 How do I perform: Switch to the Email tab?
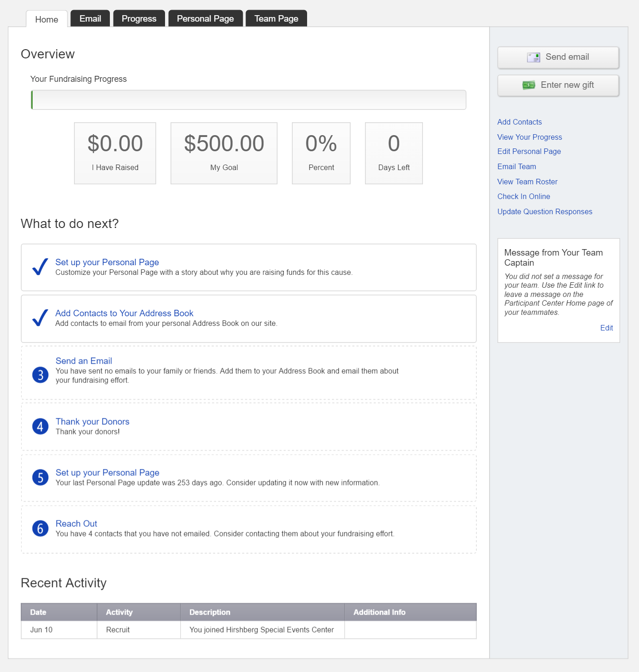[90, 18]
